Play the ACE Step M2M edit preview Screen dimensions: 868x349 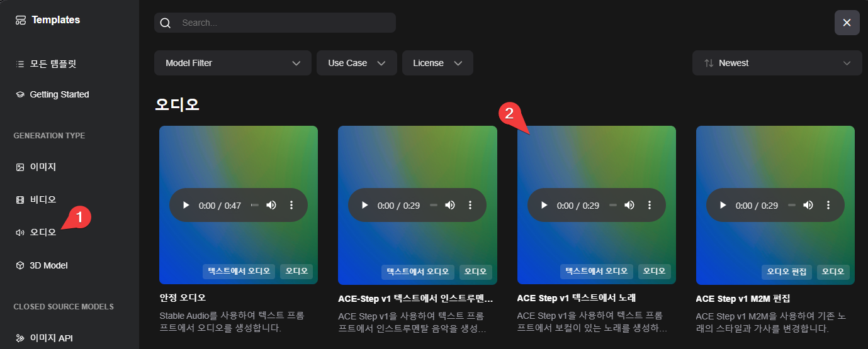click(723, 206)
